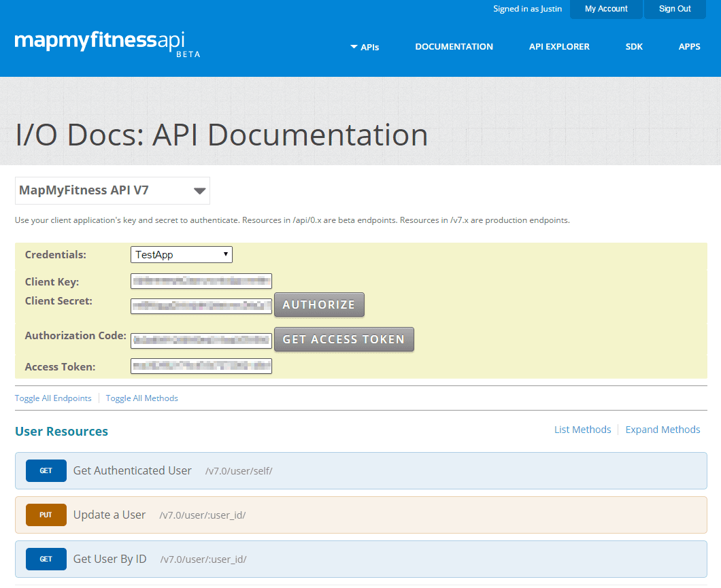Open the MapMyFitness API V7 selector
721x588 pixels.
pos(113,190)
